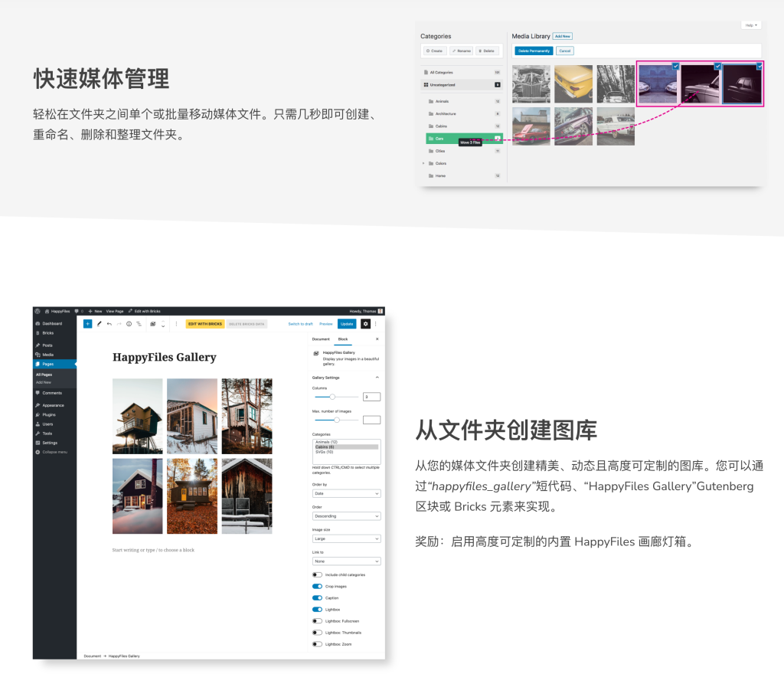Click the blue add block plus icon

click(x=87, y=324)
